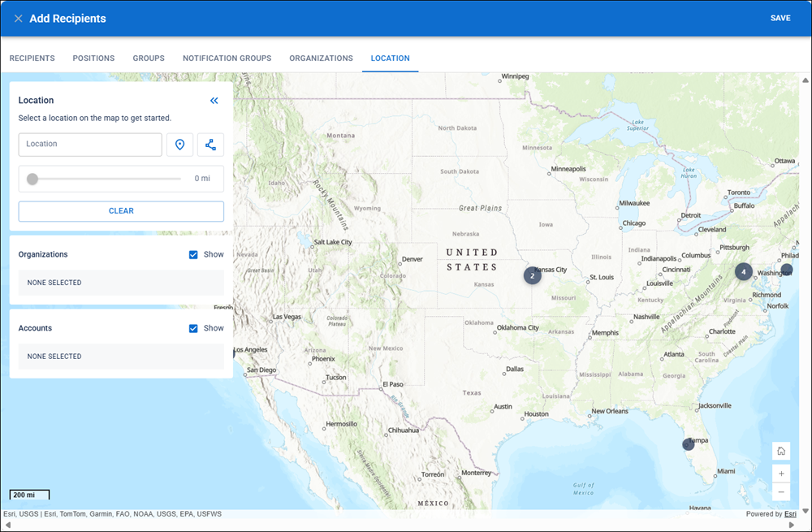Click the New Orleans map label
Image resolution: width=812 pixels, height=532 pixels.
610,411
